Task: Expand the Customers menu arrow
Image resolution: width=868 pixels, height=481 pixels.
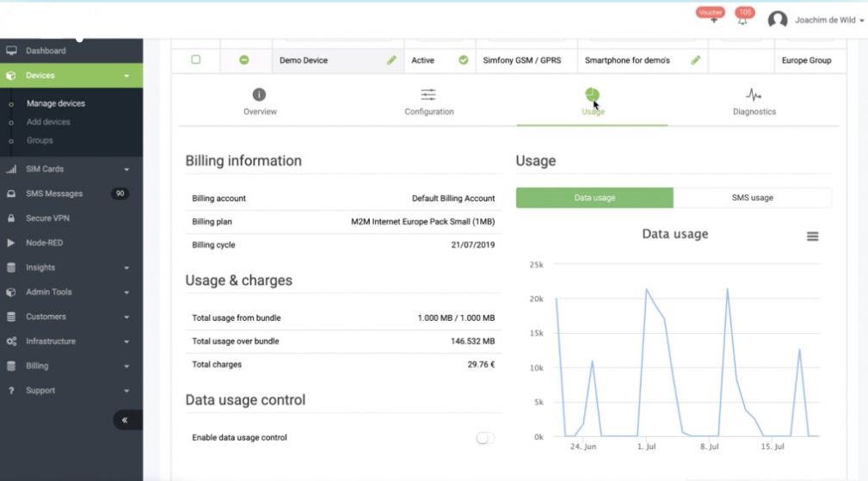Action: [x=126, y=318]
